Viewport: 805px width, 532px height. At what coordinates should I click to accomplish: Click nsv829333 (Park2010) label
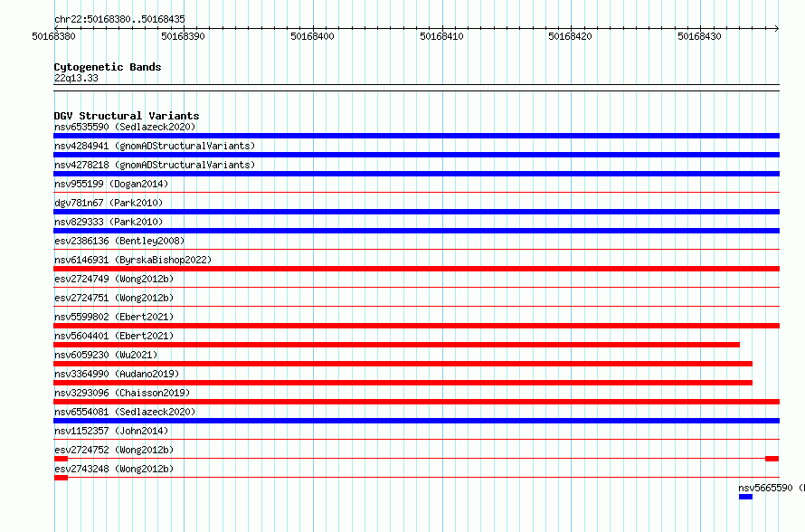[x=109, y=222]
